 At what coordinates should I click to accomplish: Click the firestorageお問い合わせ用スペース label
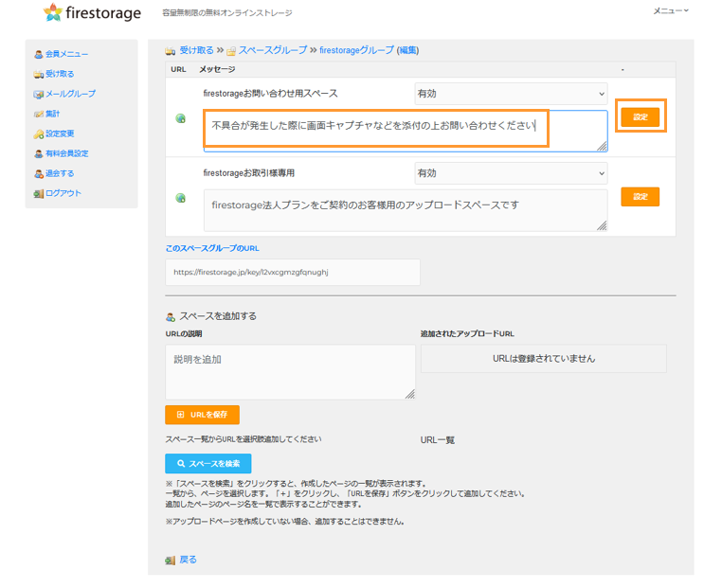pyautogui.click(x=270, y=94)
